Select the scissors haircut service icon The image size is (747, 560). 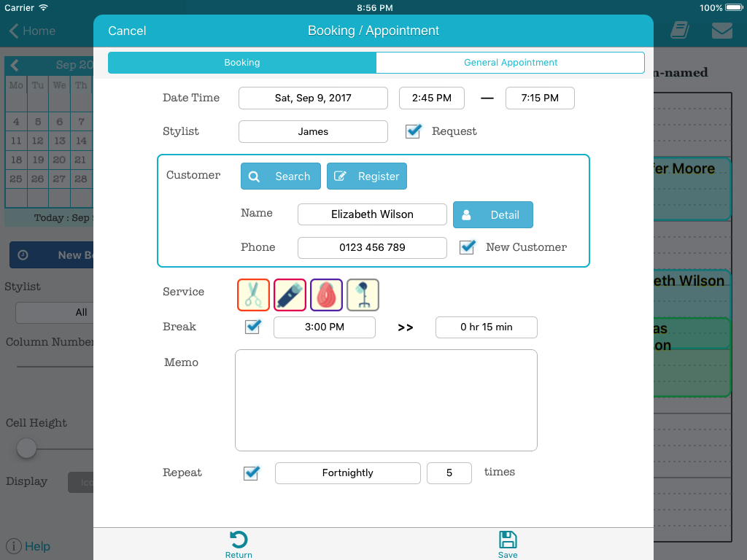click(x=253, y=295)
